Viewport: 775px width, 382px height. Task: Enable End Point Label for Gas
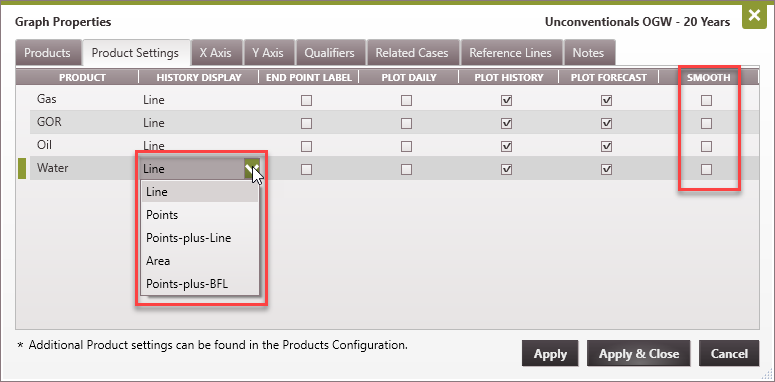[x=306, y=101]
